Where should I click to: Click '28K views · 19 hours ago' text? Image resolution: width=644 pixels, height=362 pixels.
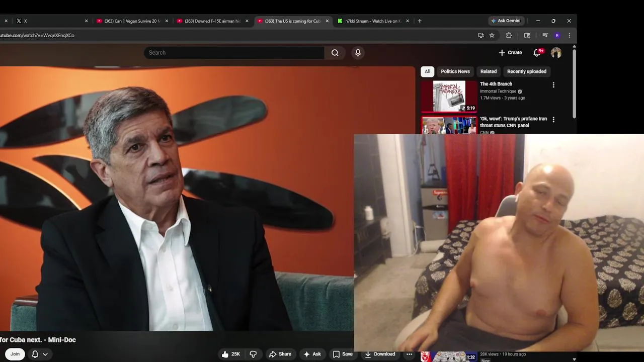click(503, 354)
